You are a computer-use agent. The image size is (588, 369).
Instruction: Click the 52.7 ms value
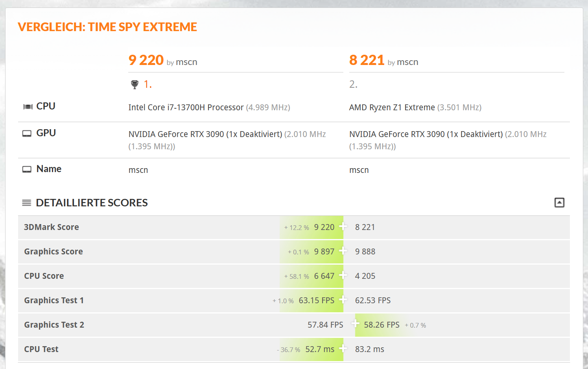pyautogui.click(x=320, y=349)
